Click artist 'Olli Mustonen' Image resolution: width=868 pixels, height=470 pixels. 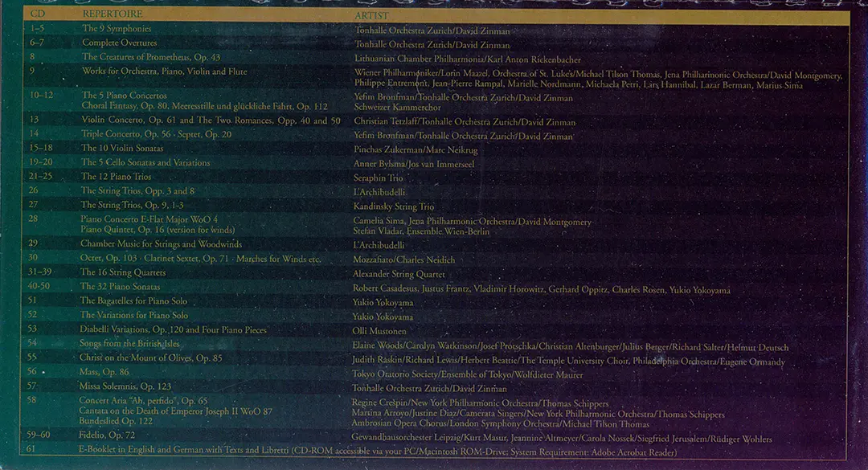[379, 332]
